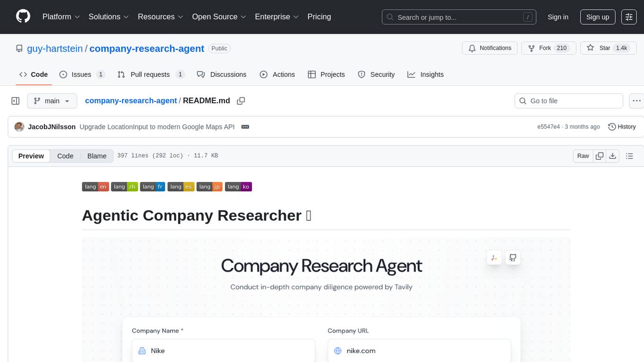Open the lang en badge
This screenshot has width=644, height=362.
tap(96, 187)
